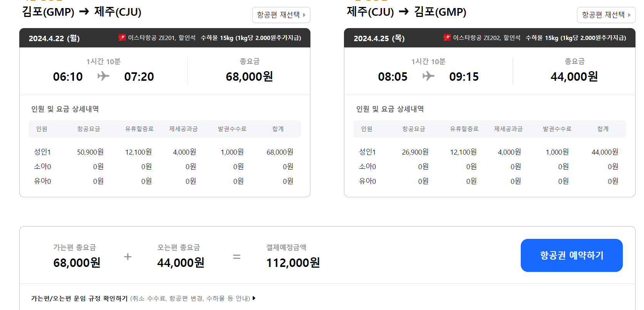The image size is (644, 310).
Task: Click return tax amount 4,000원
Action: tap(509, 152)
